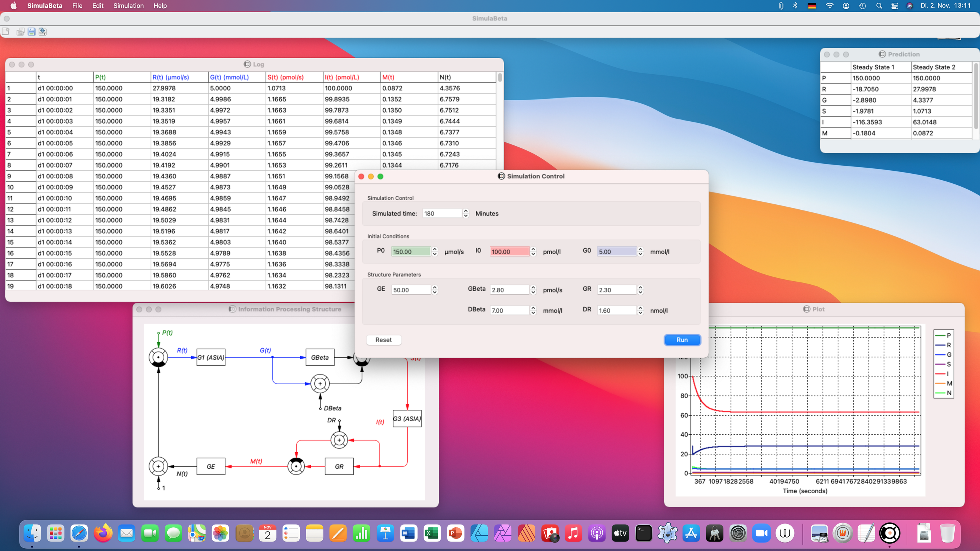980x551 pixels.
Task: Click the blue G0 initial condition field
Action: click(x=617, y=252)
